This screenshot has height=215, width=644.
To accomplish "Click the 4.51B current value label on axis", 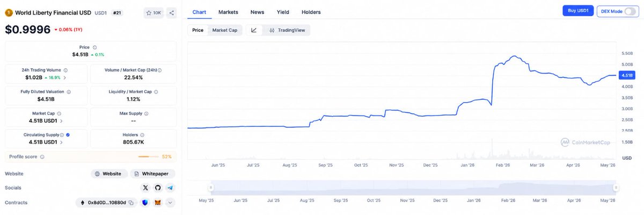I will click(x=627, y=75).
